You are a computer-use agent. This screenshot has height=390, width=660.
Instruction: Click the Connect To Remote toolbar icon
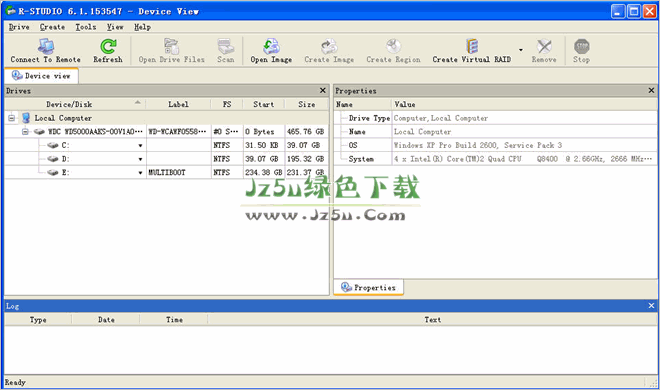(46, 46)
